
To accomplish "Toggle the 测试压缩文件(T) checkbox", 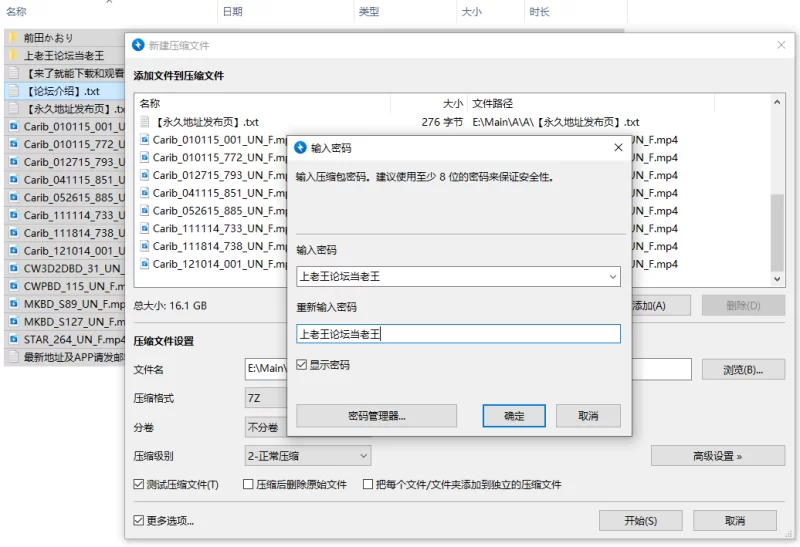I will (x=138, y=484).
